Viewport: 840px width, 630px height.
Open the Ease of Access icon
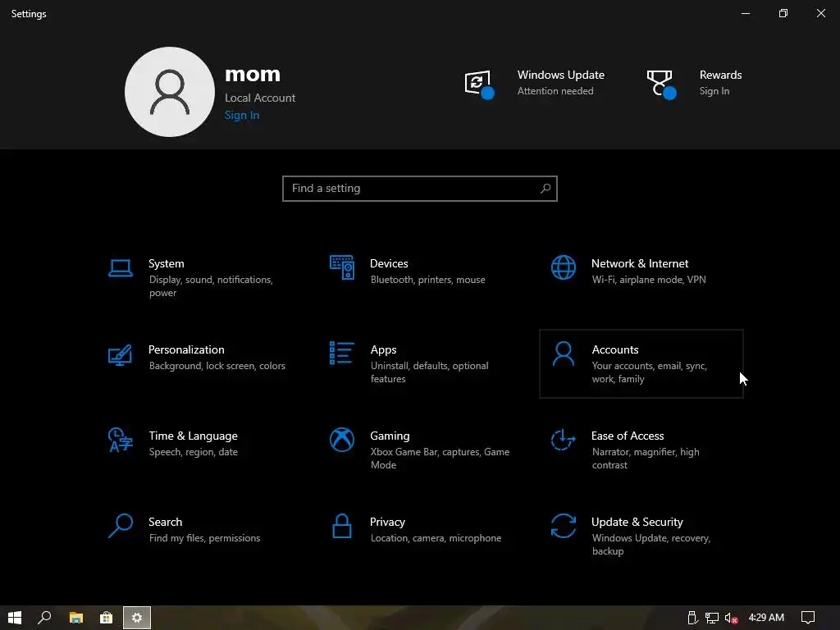pos(563,440)
